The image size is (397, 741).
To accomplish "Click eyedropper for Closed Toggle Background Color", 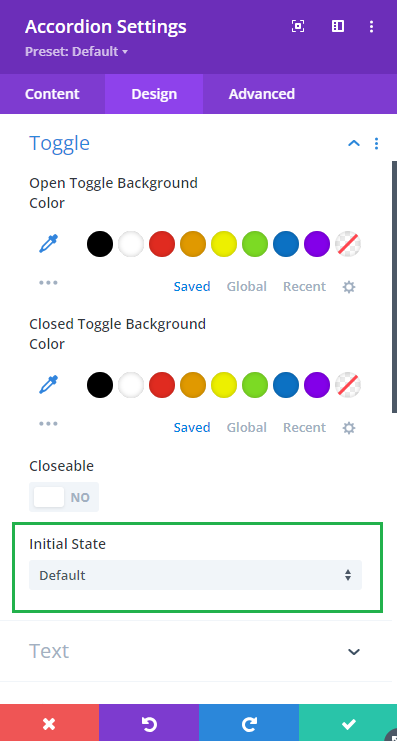I will [49, 385].
